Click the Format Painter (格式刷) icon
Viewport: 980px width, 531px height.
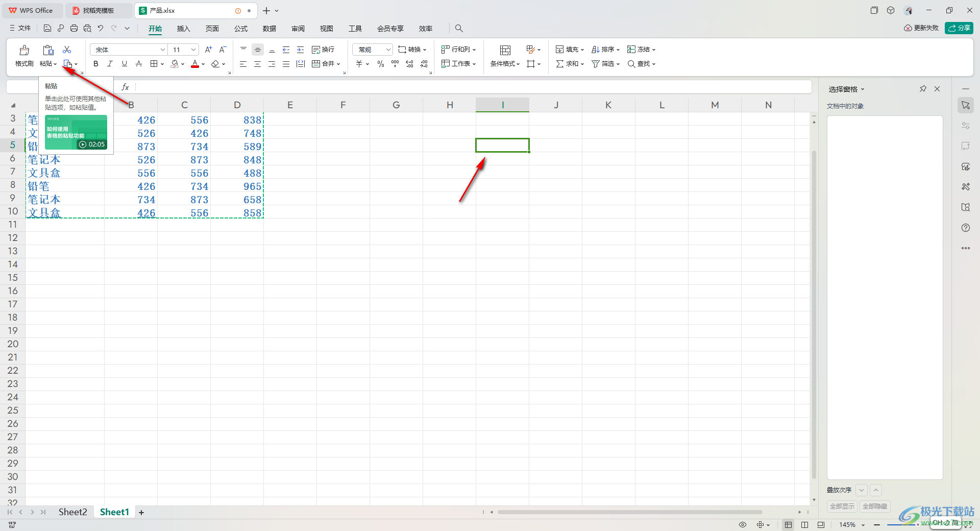pos(24,51)
